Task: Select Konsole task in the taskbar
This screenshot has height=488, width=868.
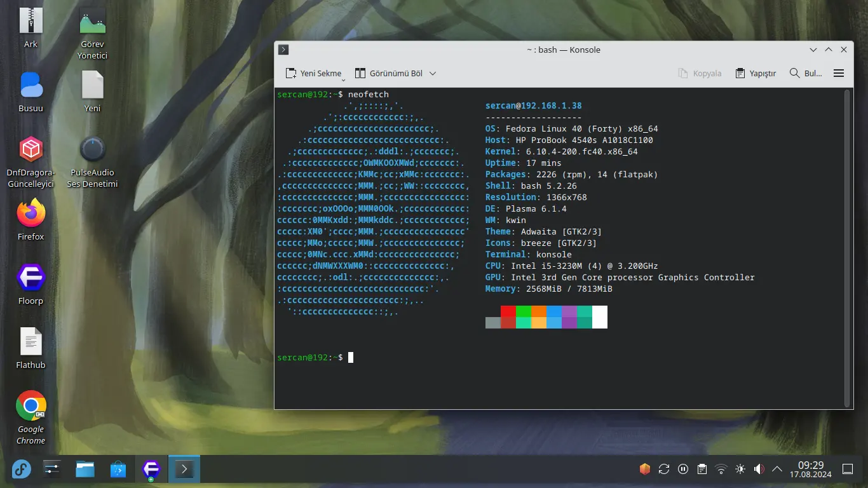Action: 184,470
